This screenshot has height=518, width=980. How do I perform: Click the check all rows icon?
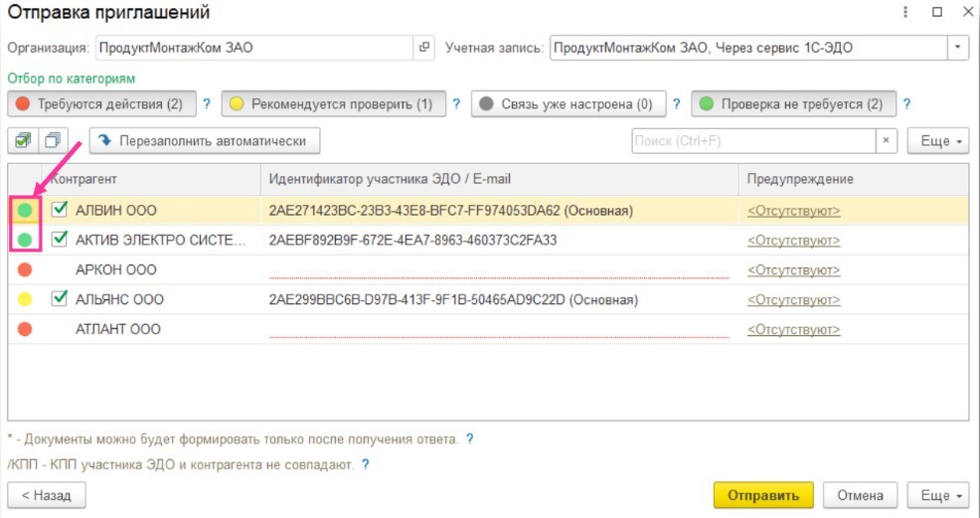point(22,141)
